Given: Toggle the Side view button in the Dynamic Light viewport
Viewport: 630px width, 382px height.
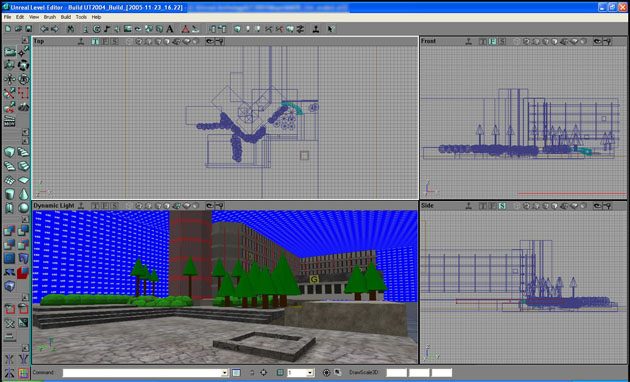Looking at the screenshot, I should pyautogui.click(x=115, y=206).
